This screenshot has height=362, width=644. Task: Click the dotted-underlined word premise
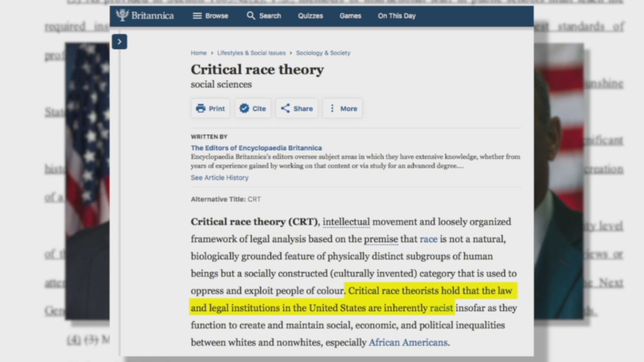(x=381, y=239)
